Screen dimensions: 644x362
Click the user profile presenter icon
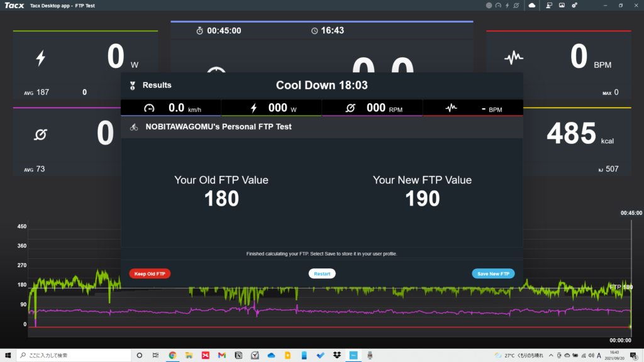click(548, 5)
